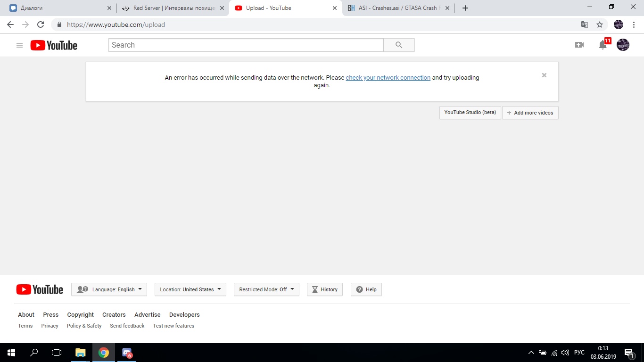Click the РУС input language indicator

tap(579, 353)
